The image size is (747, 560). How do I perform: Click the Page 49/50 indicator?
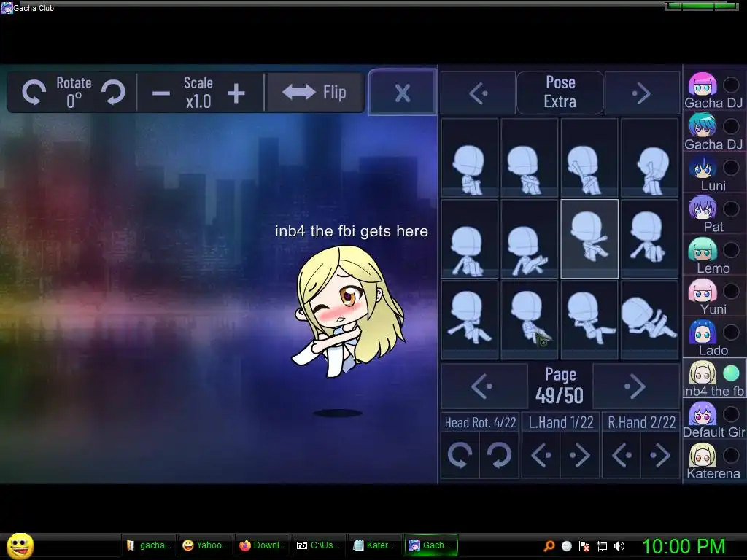pos(560,386)
